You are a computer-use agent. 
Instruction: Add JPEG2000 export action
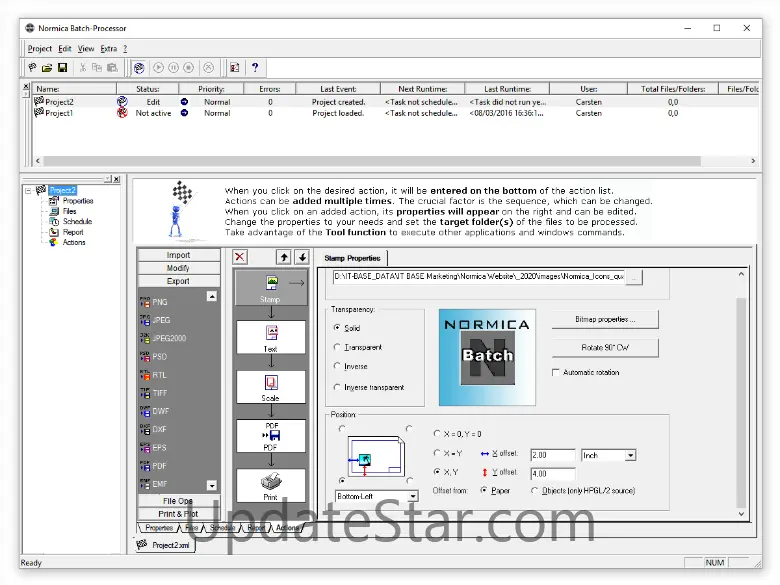[x=163, y=338]
